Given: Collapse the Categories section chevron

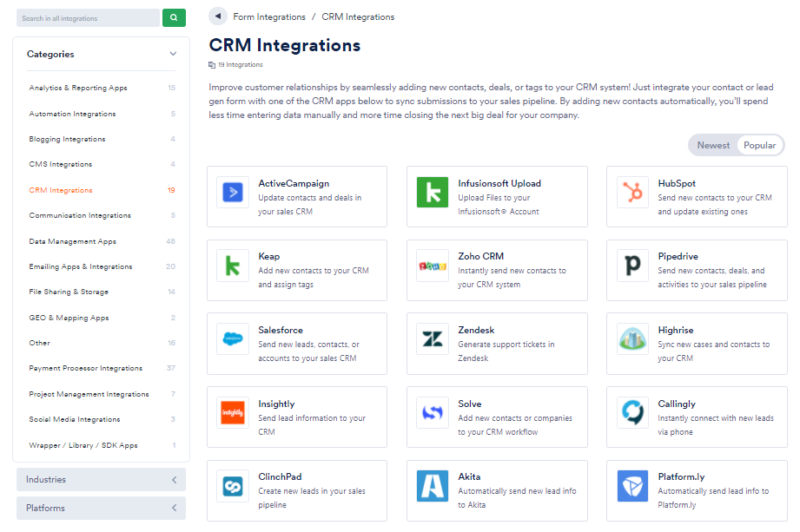Looking at the screenshot, I should pyautogui.click(x=173, y=54).
